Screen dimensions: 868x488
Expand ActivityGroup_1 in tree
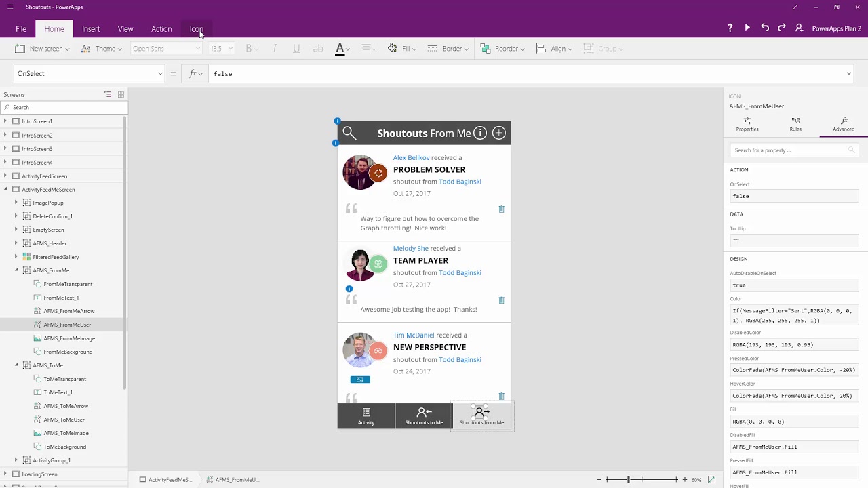(16, 460)
